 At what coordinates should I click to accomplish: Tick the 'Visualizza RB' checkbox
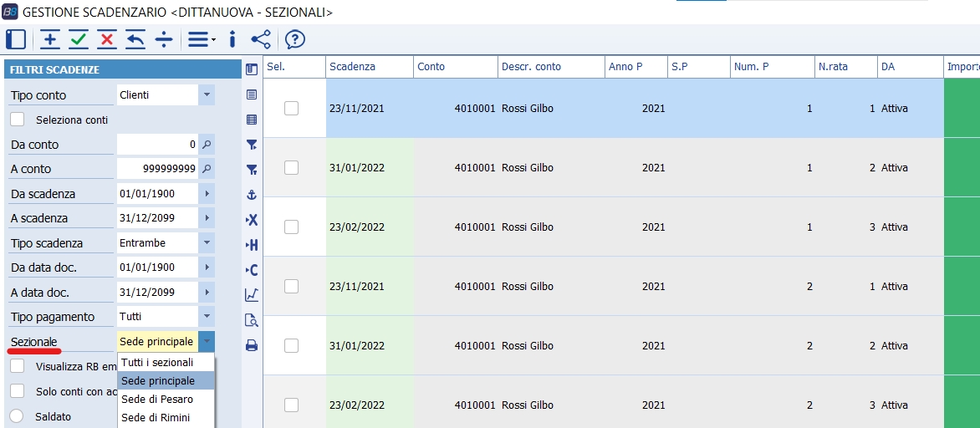[18, 366]
